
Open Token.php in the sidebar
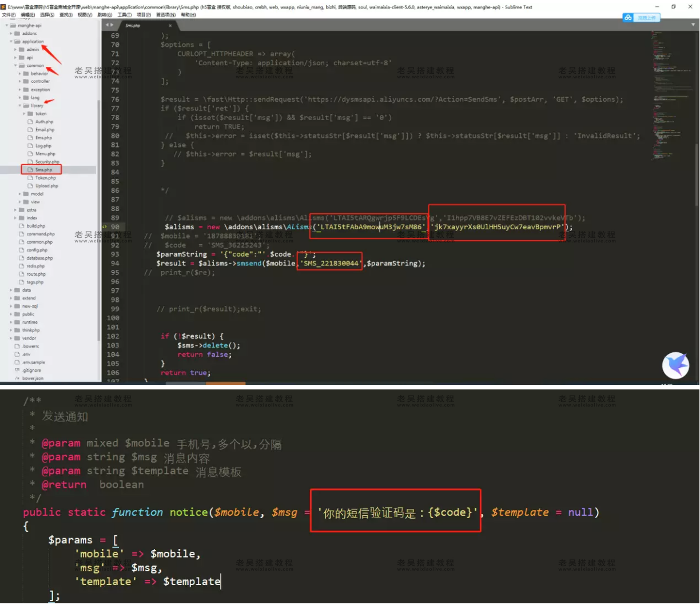tap(45, 178)
